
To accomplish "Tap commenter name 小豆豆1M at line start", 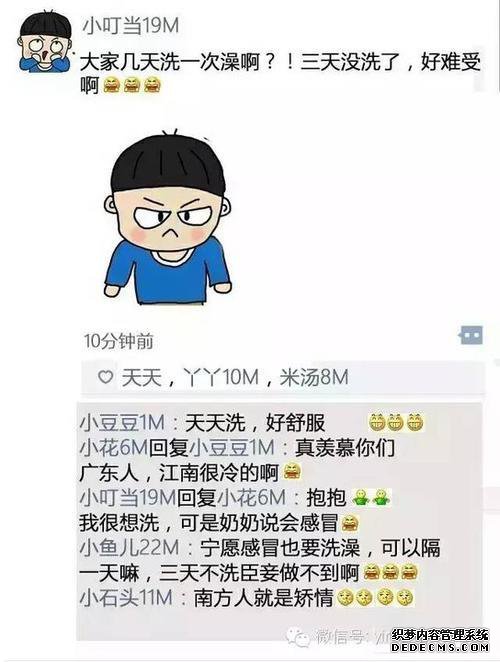I will point(122,423).
